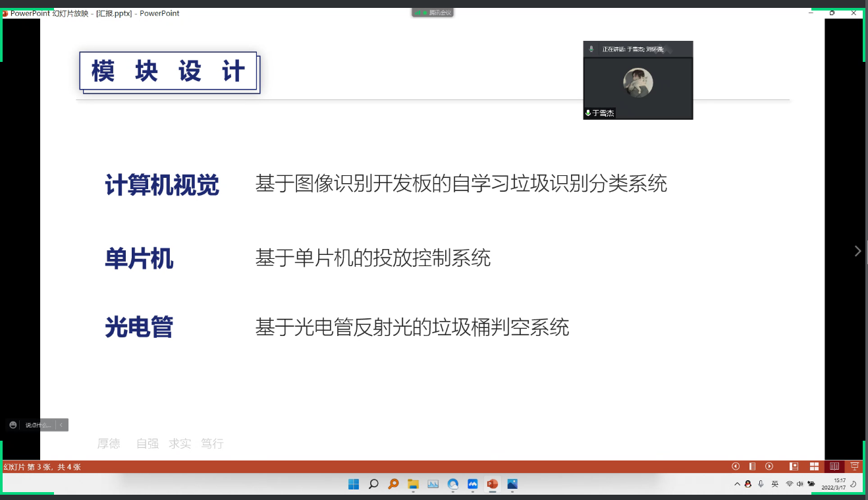Viewport: 868px width, 500px height.
Task: Toggle the 英 input method indicator
Action: [x=775, y=484]
